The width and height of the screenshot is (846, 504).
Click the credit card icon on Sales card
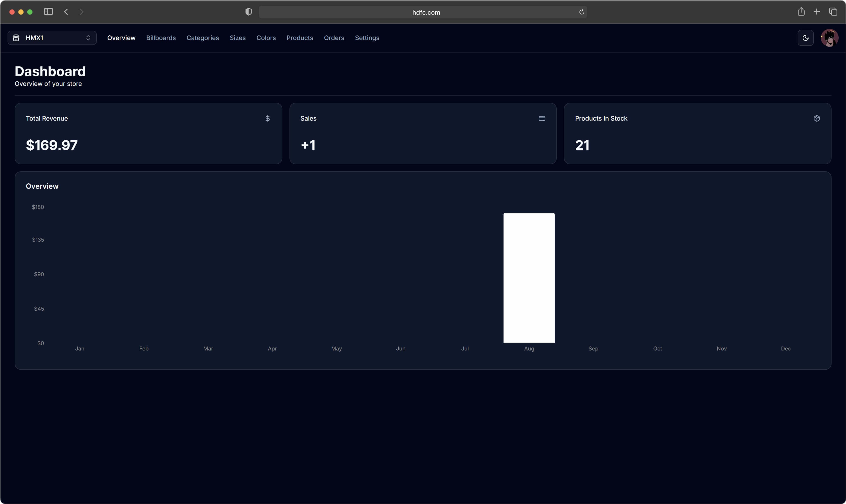tap(542, 118)
